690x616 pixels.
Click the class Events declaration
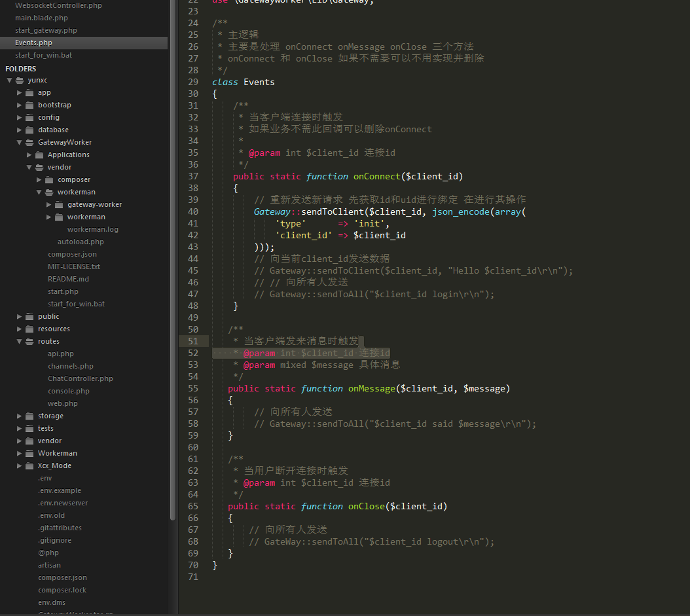coord(244,82)
